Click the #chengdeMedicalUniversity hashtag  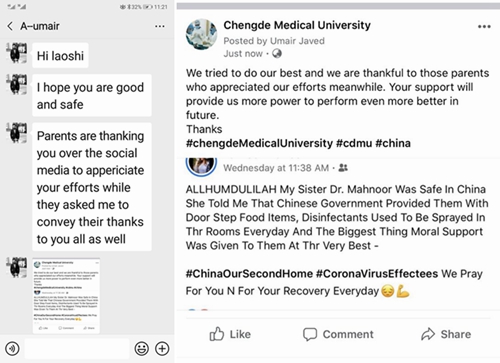point(259,143)
